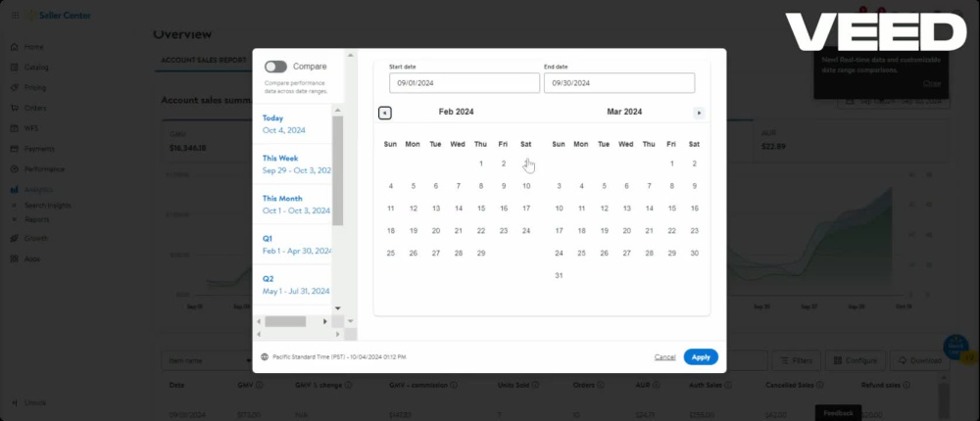This screenshot has width=980, height=421.
Task: Click the Cancelled Sales info icon
Action: pyautogui.click(x=819, y=386)
